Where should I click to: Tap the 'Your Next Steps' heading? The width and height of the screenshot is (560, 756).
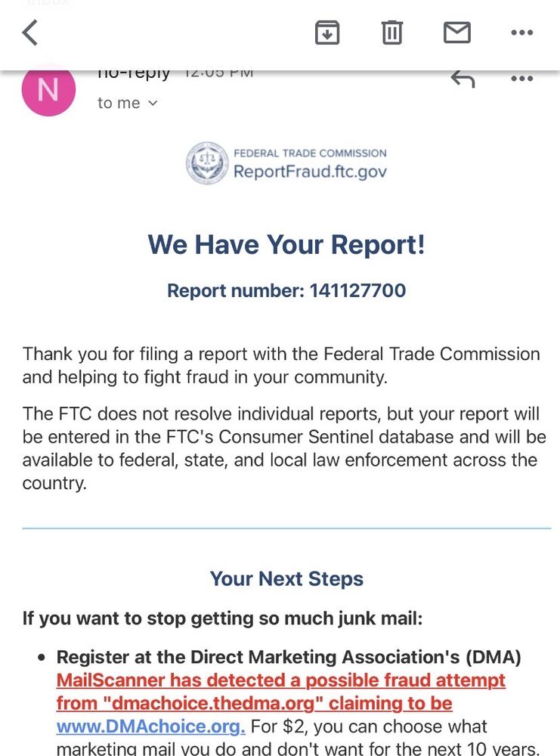pyautogui.click(x=286, y=579)
